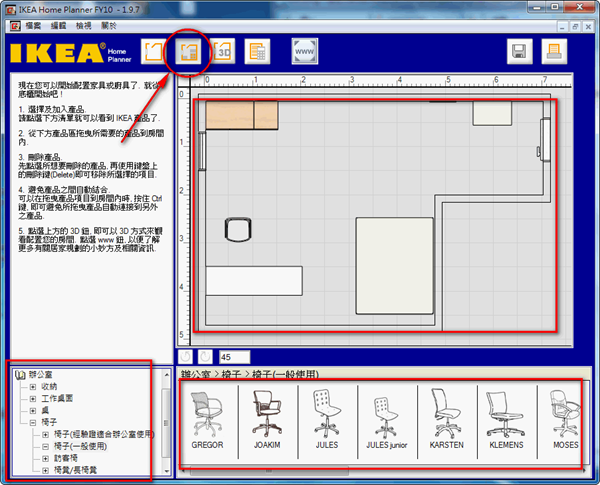Switch to the 3D view

pos(223,51)
